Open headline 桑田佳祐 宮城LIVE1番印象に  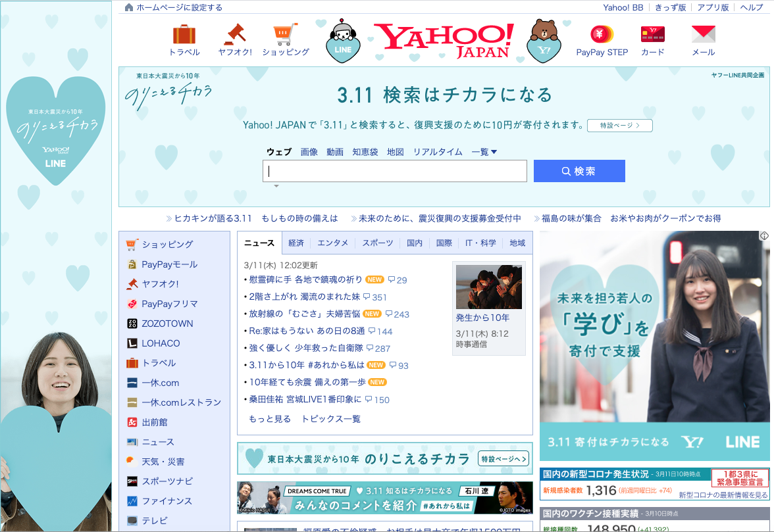305,399
